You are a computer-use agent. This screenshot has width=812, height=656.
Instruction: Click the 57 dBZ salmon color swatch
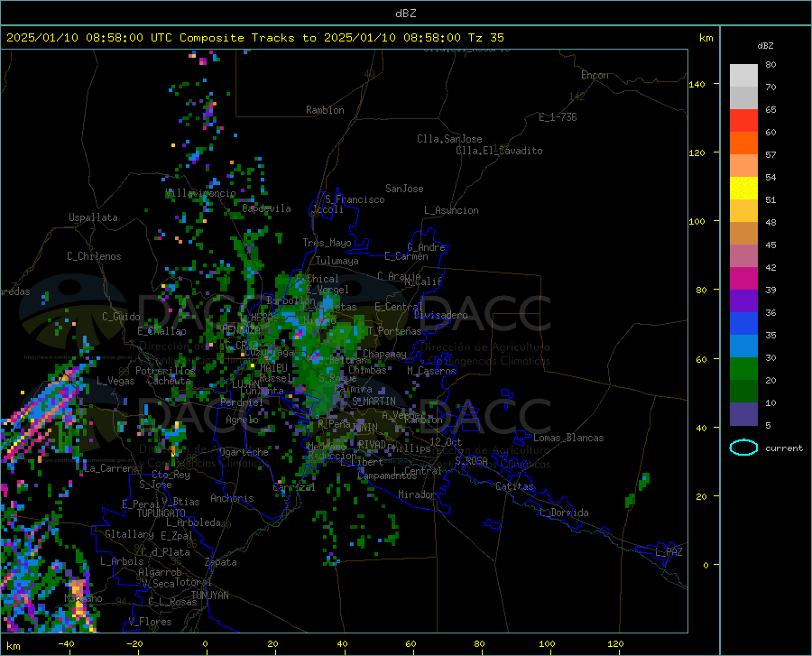tap(743, 165)
